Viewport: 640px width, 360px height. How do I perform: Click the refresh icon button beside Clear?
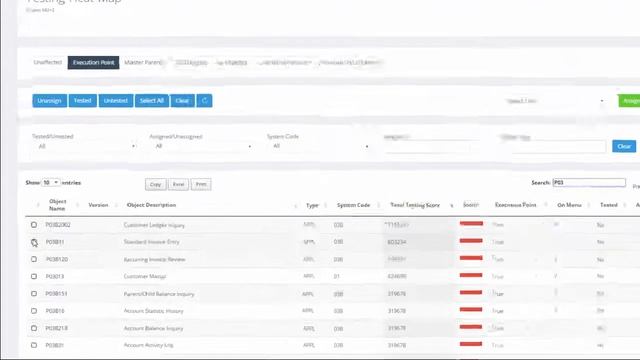coord(204,100)
